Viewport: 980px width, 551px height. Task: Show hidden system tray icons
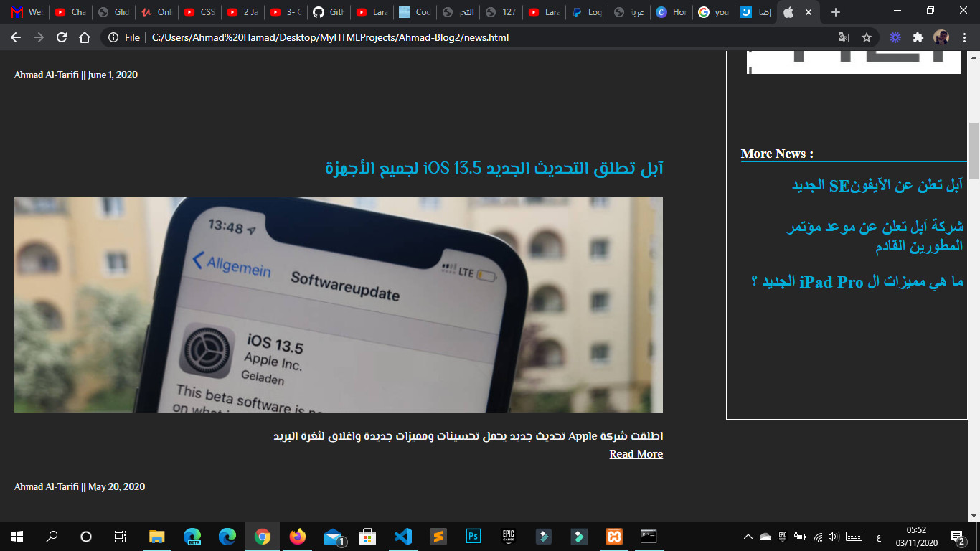(x=748, y=537)
